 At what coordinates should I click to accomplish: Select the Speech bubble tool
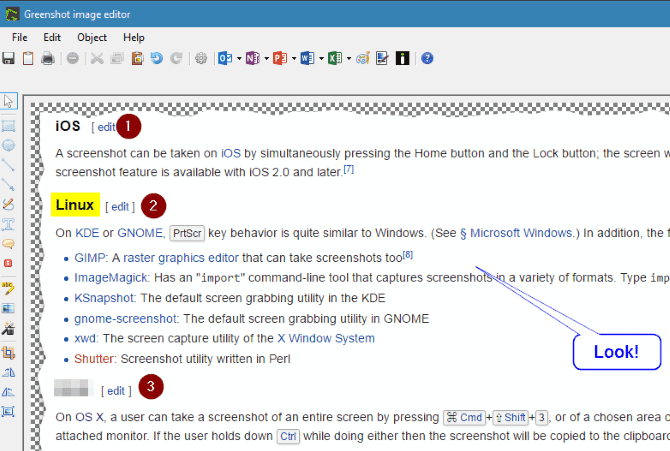9,244
